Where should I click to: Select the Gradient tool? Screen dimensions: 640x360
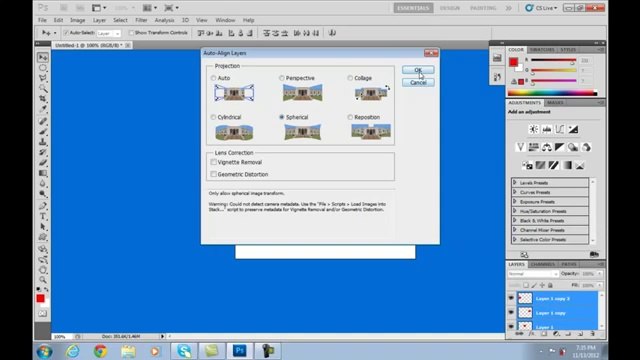[43, 173]
